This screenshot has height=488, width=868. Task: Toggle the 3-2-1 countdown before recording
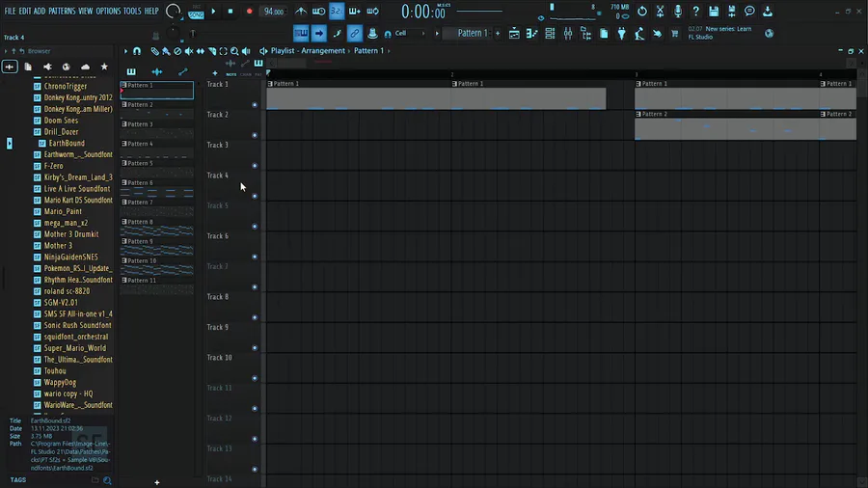point(337,11)
